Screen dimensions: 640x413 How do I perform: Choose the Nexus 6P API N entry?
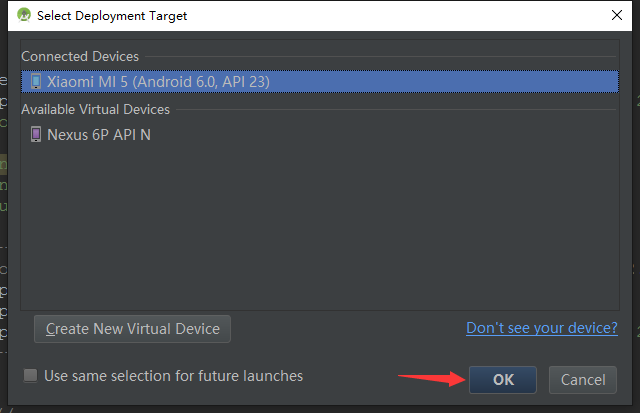pyautogui.click(x=99, y=134)
